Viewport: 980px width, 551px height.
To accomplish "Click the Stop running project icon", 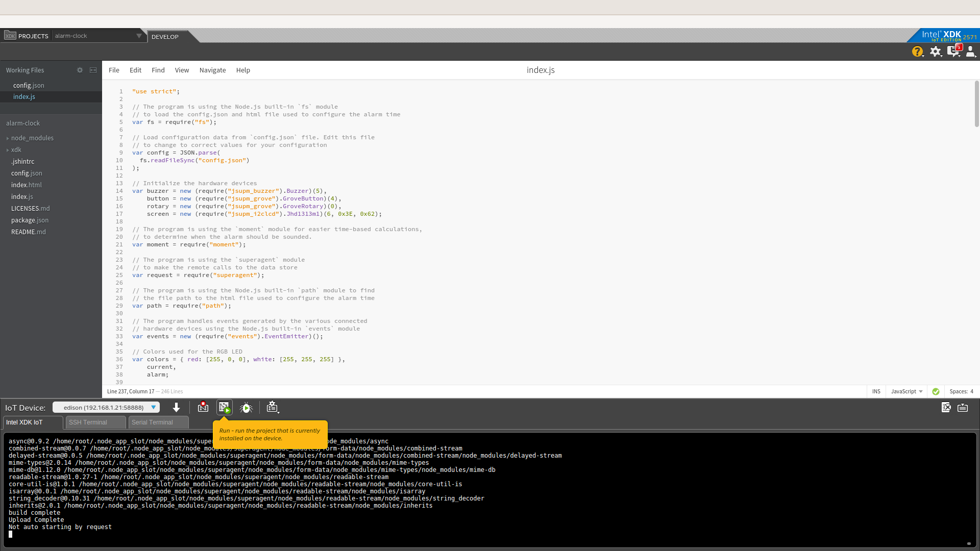I will click(x=203, y=407).
